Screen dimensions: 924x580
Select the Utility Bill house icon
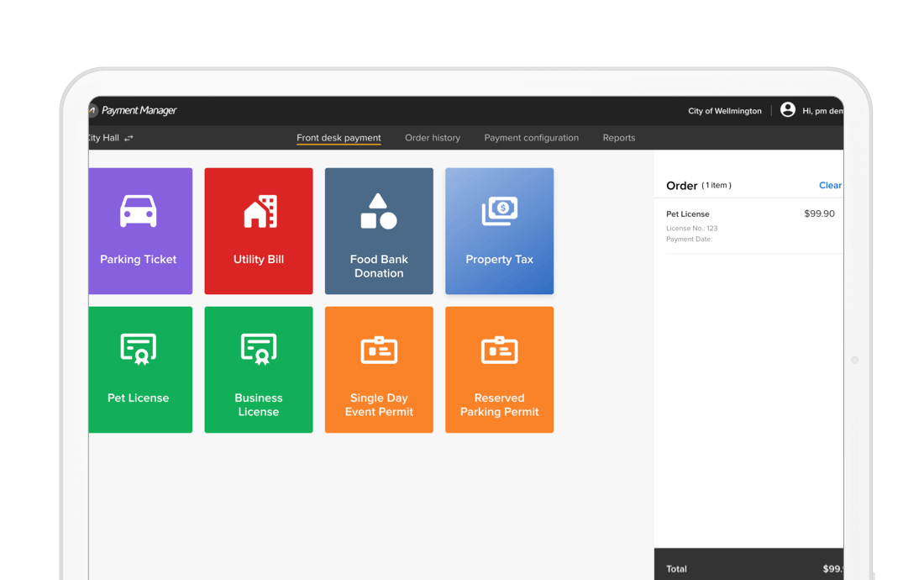tap(260, 212)
